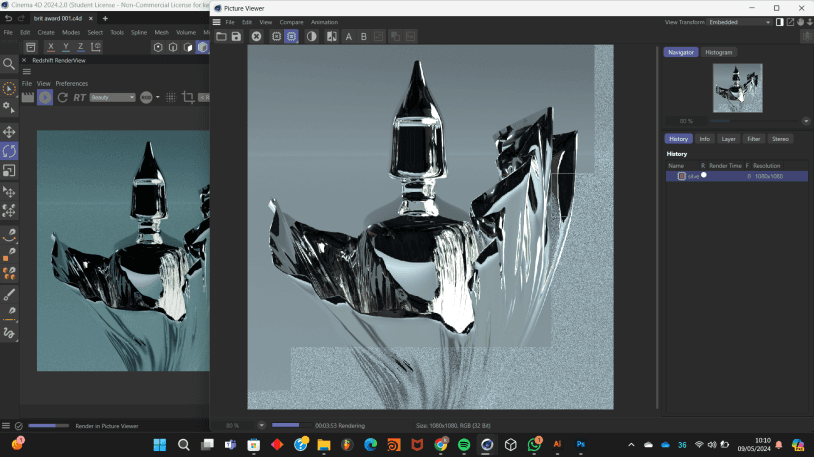Open Spotify from the taskbar
Viewport: 814px width, 457px height.
click(464, 445)
